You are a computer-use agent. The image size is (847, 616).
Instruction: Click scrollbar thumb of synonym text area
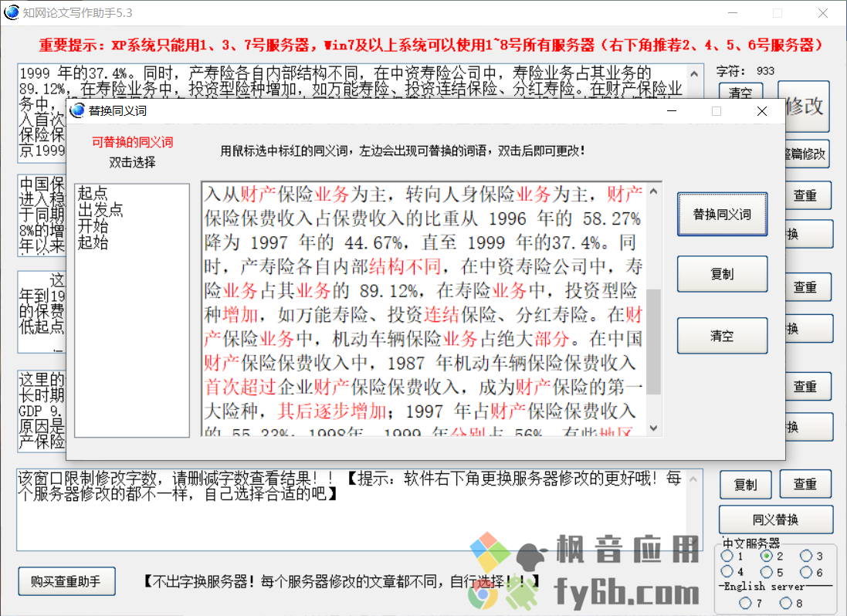[653, 341]
